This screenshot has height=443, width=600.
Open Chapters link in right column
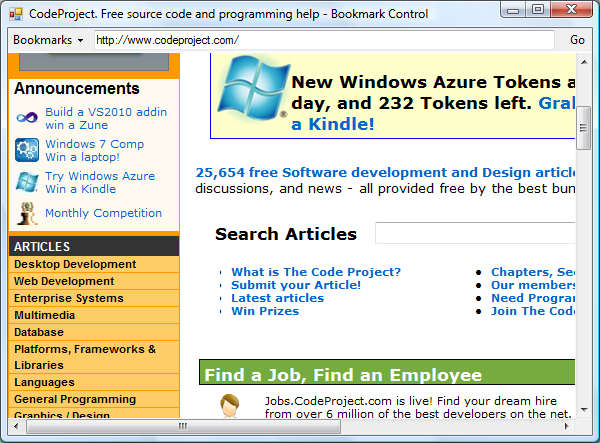533,272
